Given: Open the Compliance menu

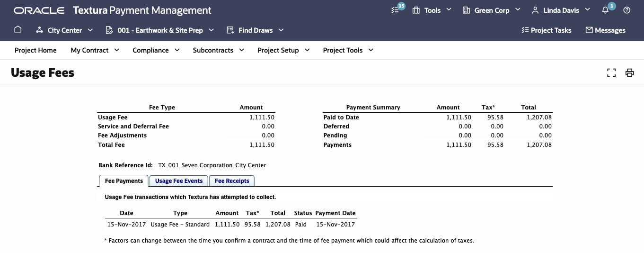Looking at the screenshot, I should 156,50.
